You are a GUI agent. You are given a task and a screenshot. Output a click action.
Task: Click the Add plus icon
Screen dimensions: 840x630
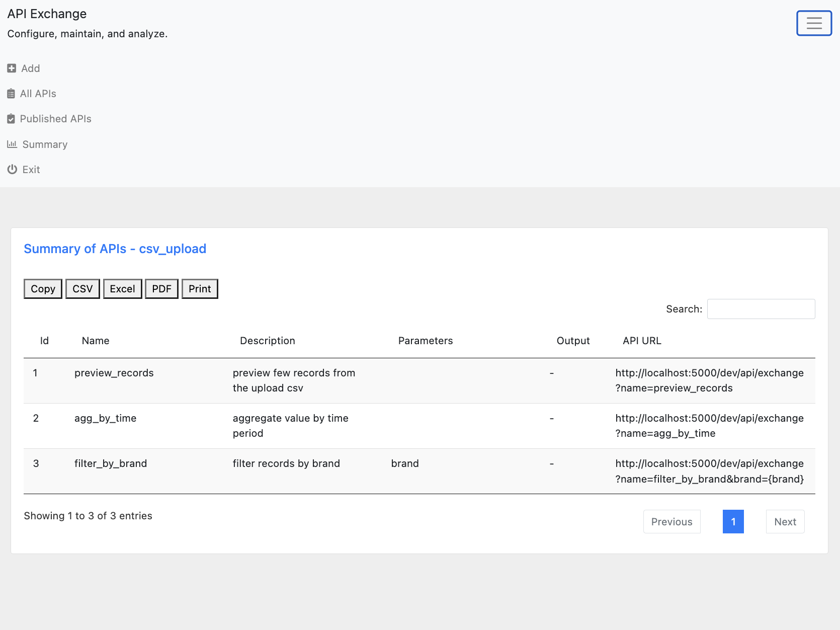click(x=12, y=68)
